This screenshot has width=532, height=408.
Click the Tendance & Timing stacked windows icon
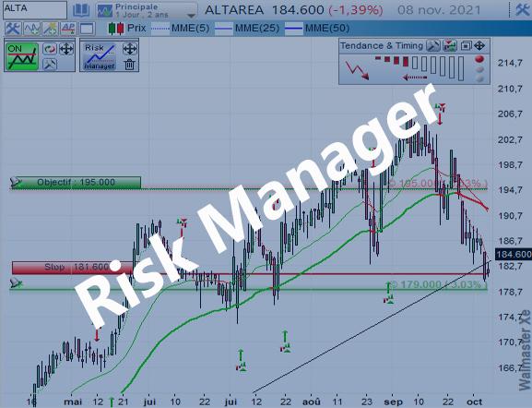tap(467, 45)
